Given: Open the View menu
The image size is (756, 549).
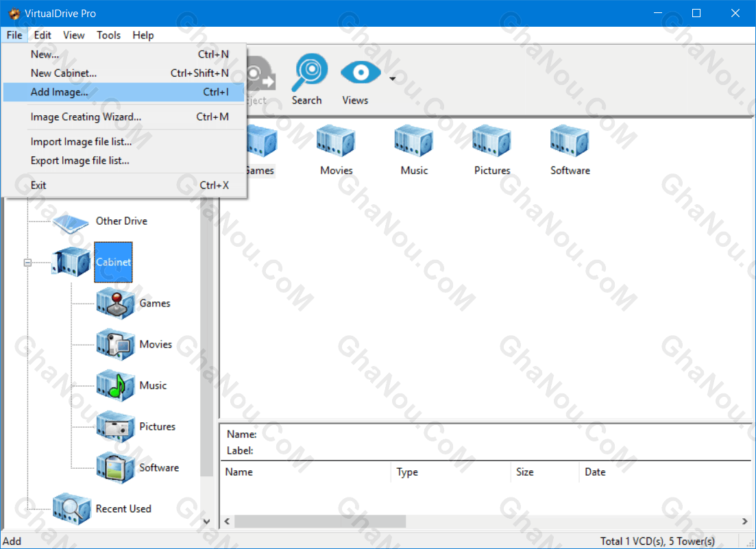Looking at the screenshot, I should pyautogui.click(x=74, y=35).
